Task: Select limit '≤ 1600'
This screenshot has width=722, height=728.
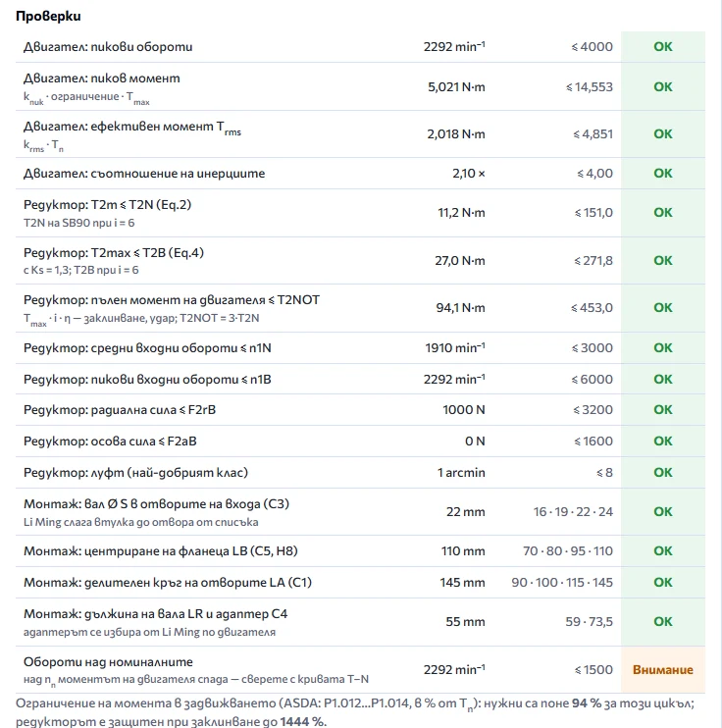Action: pos(593,442)
